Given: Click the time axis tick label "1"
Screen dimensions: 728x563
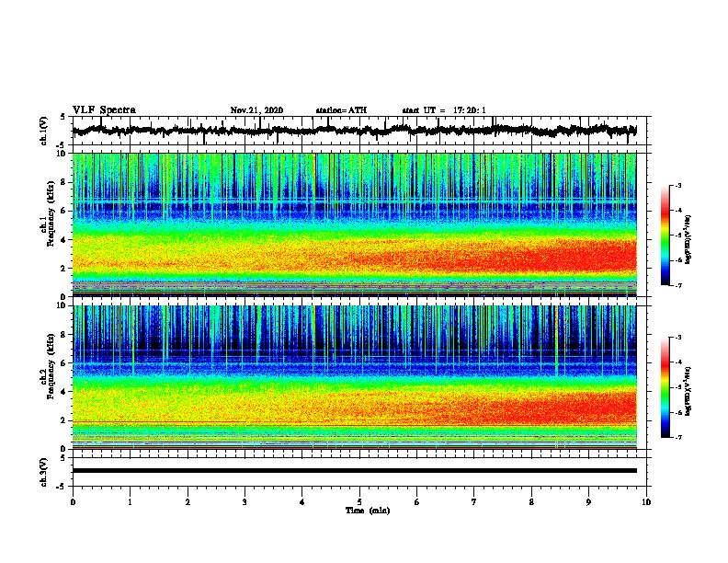Looking at the screenshot, I should 130,502.
